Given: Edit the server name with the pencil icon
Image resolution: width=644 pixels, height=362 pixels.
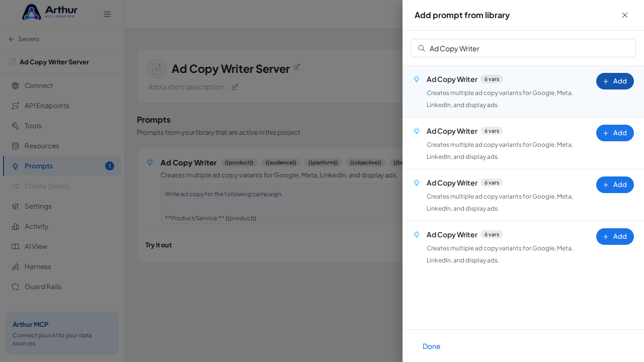Looking at the screenshot, I should (x=297, y=66).
